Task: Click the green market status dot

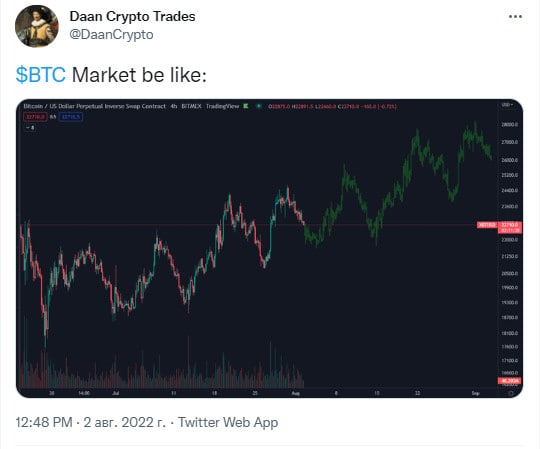Action: click(259, 106)
